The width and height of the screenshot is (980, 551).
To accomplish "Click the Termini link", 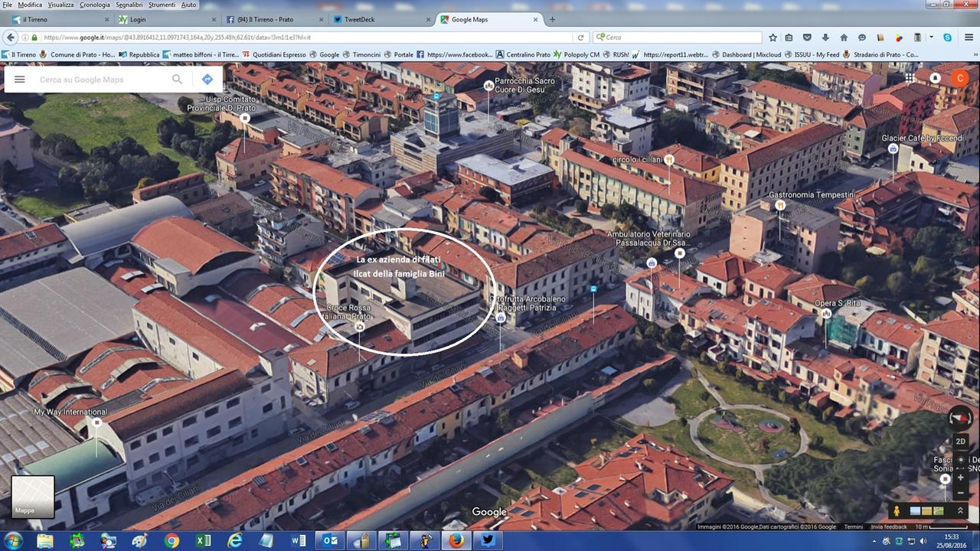I will click(853, 527).
